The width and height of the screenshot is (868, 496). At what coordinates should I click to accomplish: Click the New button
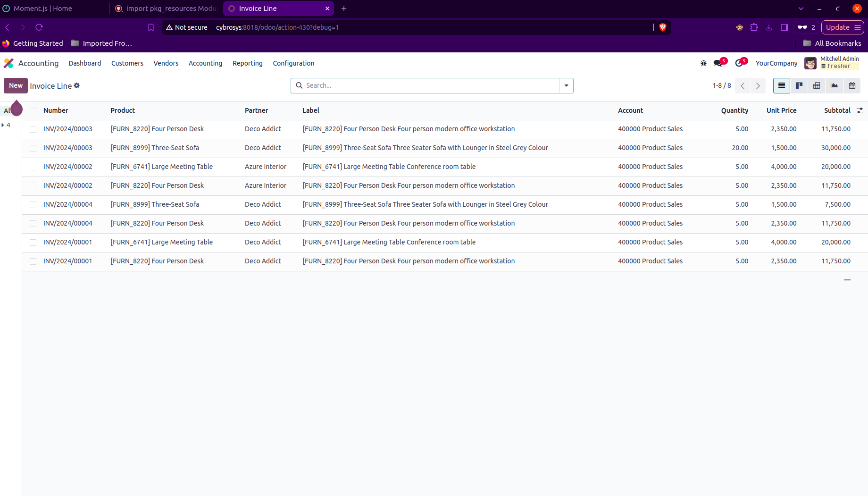16,85
